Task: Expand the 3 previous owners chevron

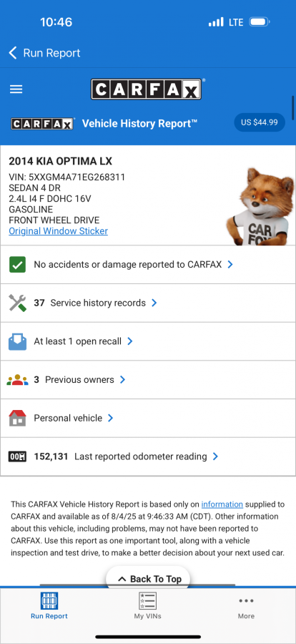Action: coord(122,380)
